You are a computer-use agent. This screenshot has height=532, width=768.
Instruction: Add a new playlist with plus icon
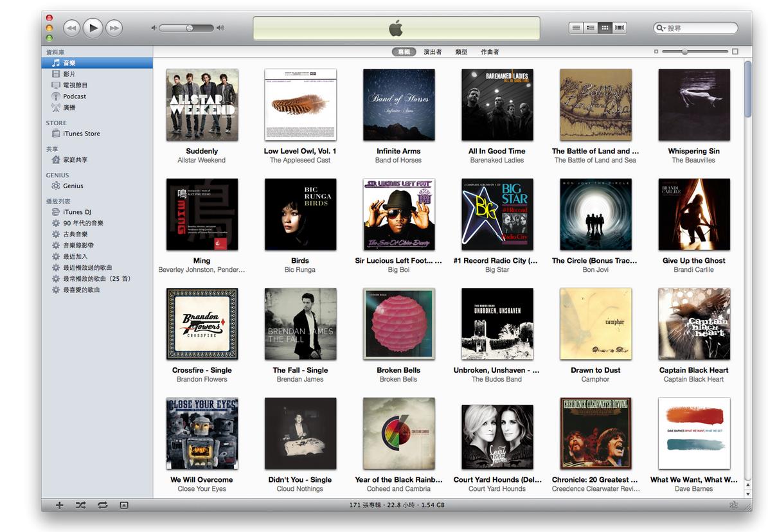click(x=59, y=505)
